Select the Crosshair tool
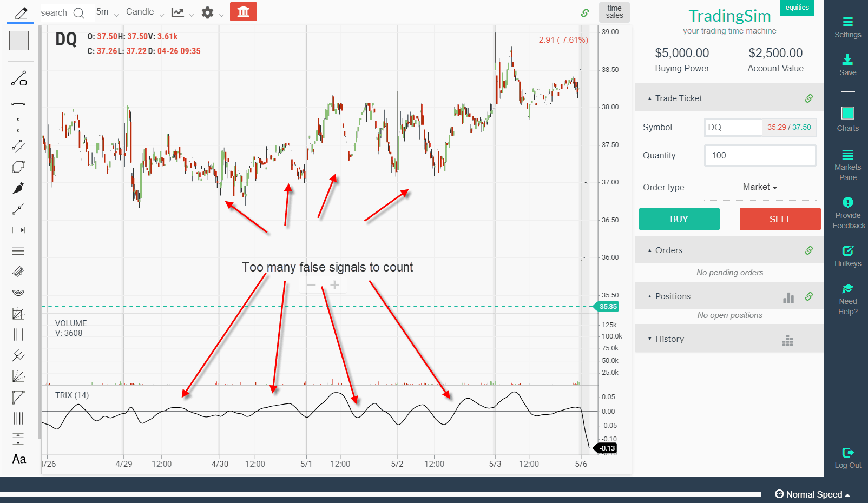 coord(19,41)
